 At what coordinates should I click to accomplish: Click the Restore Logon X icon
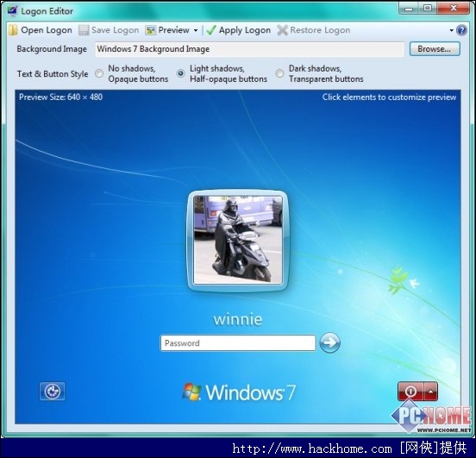(282, 30)
